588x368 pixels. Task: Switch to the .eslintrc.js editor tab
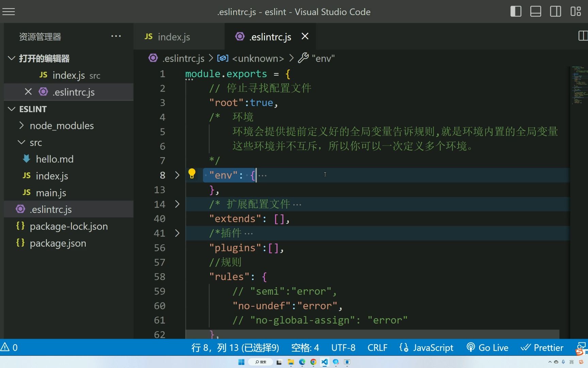(x=270, y=37)
